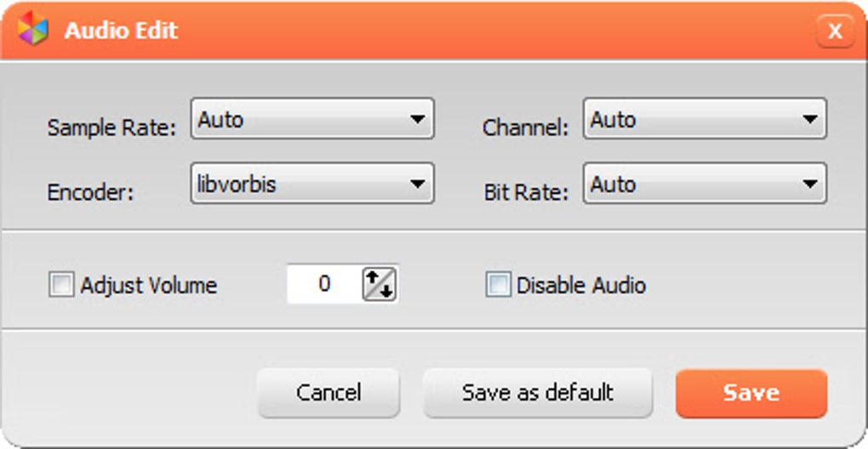Decrease volume with the down arrow
This screenshot has width=868, height=449.
click(387, 292)
